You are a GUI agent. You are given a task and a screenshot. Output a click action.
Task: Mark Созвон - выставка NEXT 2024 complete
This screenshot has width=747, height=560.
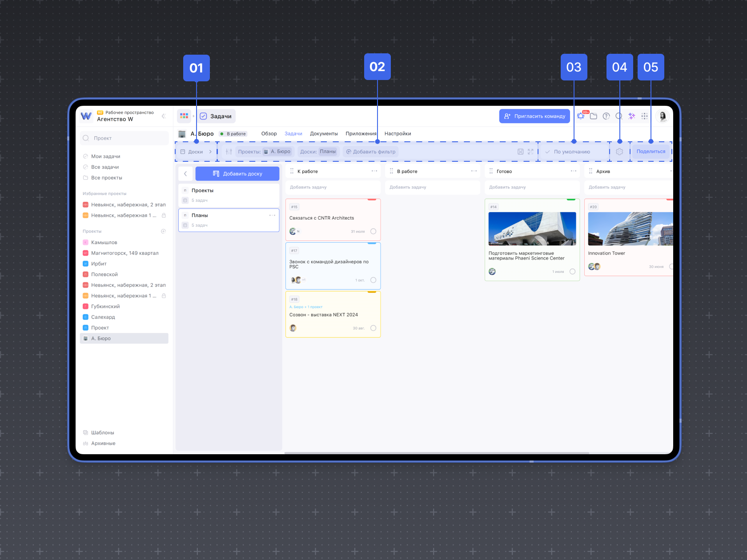point(373,328)
